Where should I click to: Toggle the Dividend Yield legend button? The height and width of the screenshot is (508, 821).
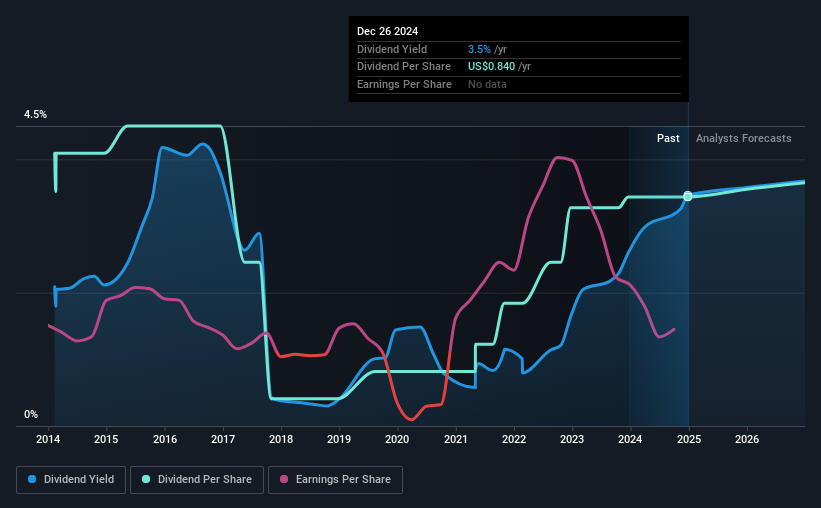click(x=71, y=480)
